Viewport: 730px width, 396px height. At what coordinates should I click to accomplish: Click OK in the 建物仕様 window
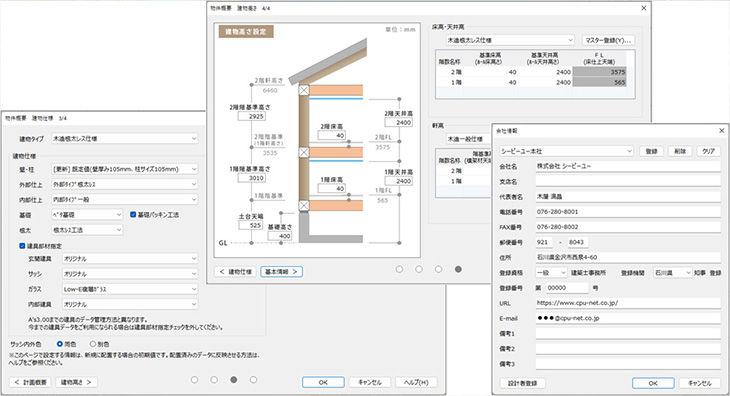coord(323,382)
